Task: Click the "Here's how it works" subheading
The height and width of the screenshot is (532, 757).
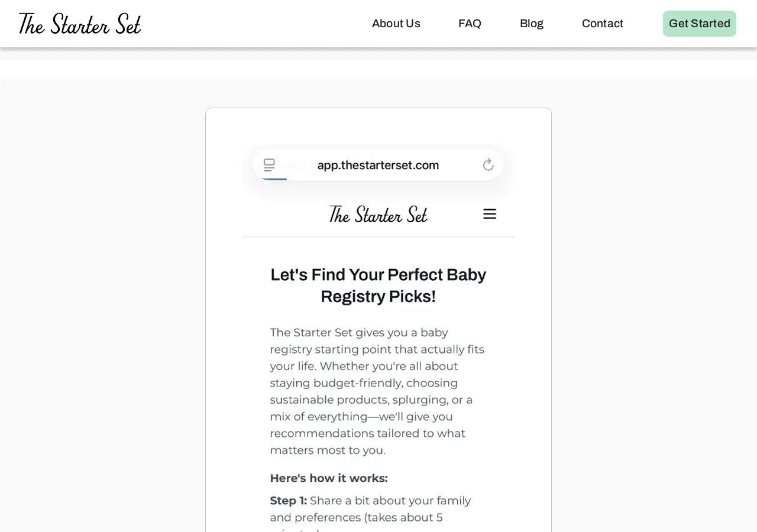Action: pos(328,478)
